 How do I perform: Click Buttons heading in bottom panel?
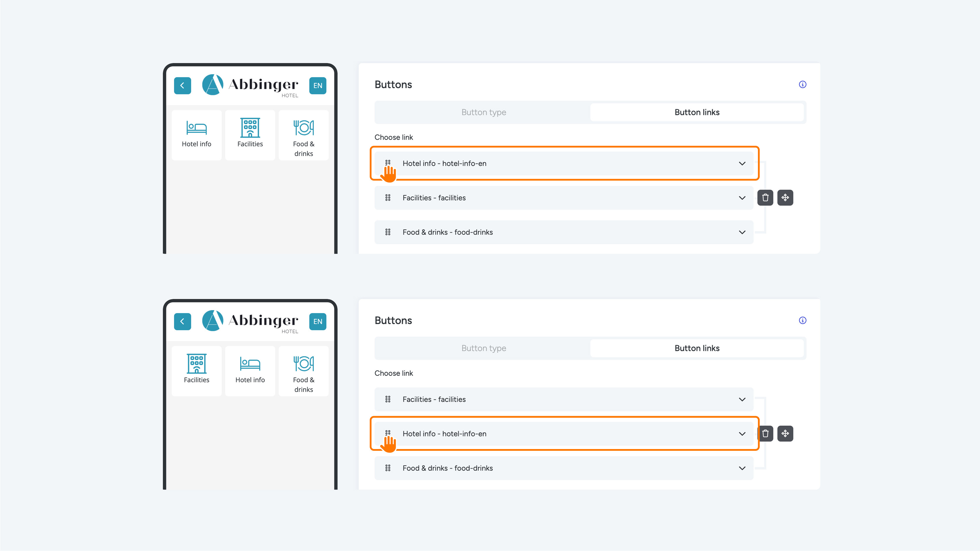click(393, 320)
